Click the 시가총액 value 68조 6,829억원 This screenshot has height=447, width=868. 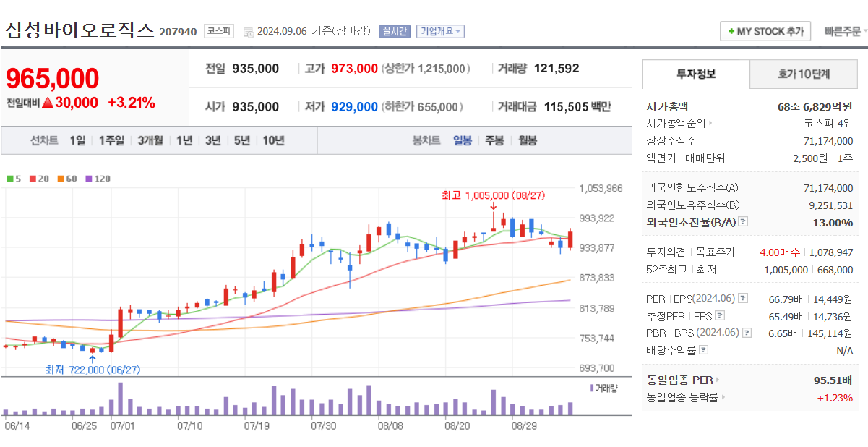[x=815, y=106]
